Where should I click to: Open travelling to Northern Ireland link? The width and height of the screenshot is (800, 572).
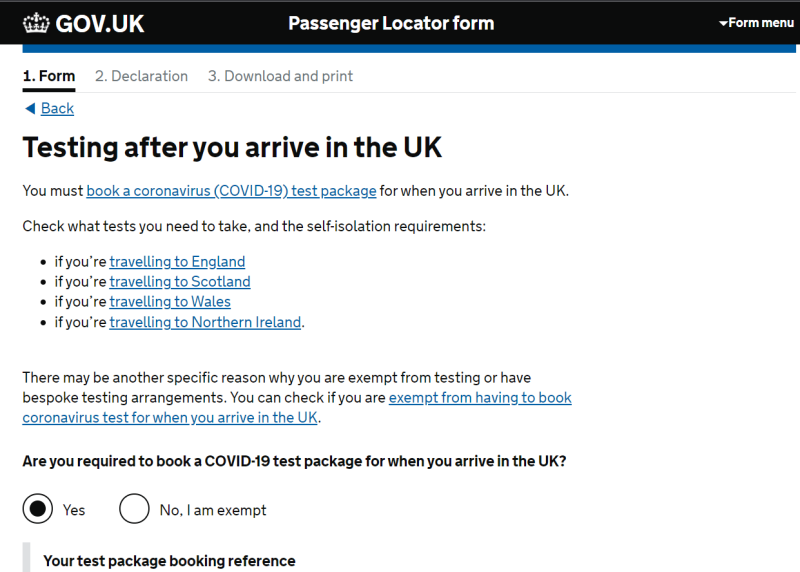click(x=205, y=322)
